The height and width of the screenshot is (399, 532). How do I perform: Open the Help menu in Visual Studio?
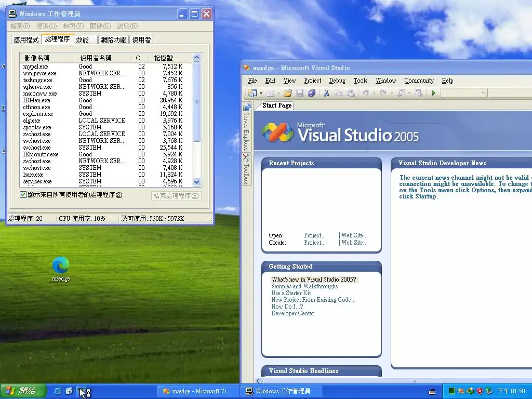(447, 81)
